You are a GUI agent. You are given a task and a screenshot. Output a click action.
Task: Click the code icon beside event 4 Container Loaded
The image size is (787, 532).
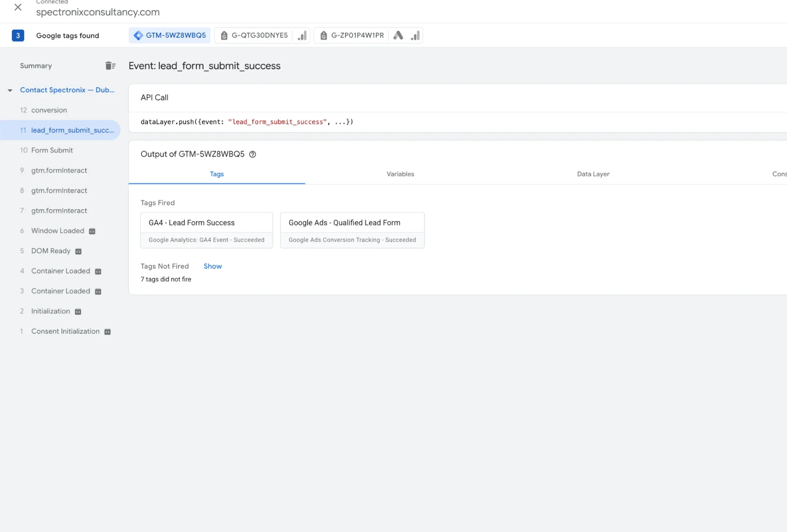tap(98, 271)
